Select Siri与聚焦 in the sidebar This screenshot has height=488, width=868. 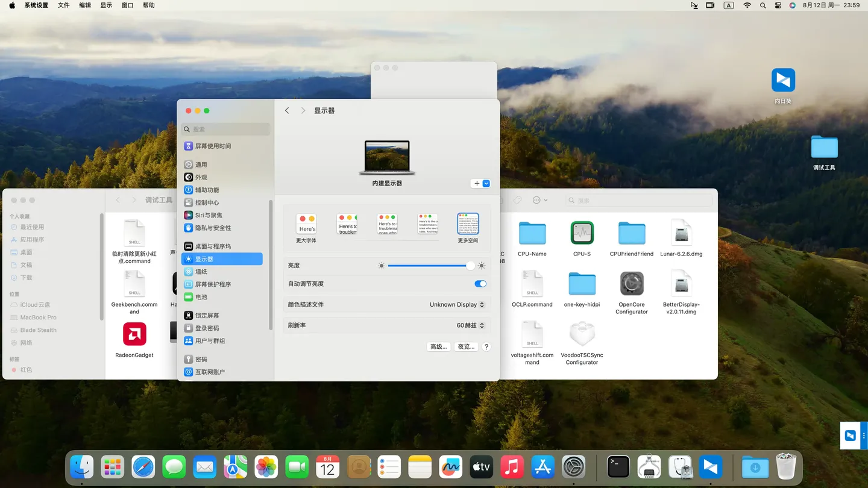209,215
